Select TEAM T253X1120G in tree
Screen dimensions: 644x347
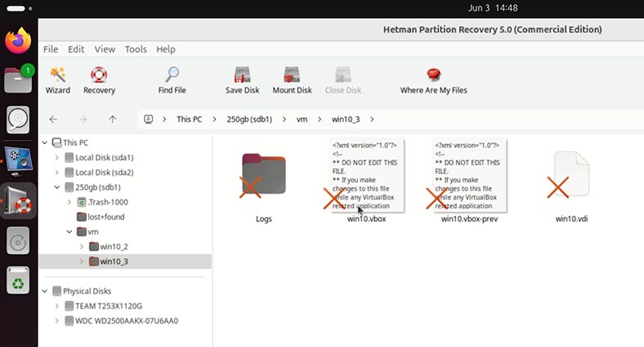tap(109, 306)
